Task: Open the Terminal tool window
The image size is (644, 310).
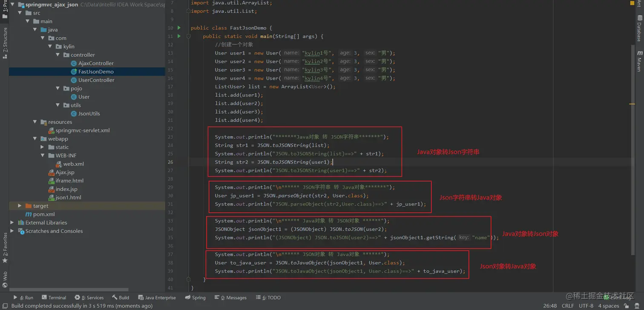Action: pos(54,298)
